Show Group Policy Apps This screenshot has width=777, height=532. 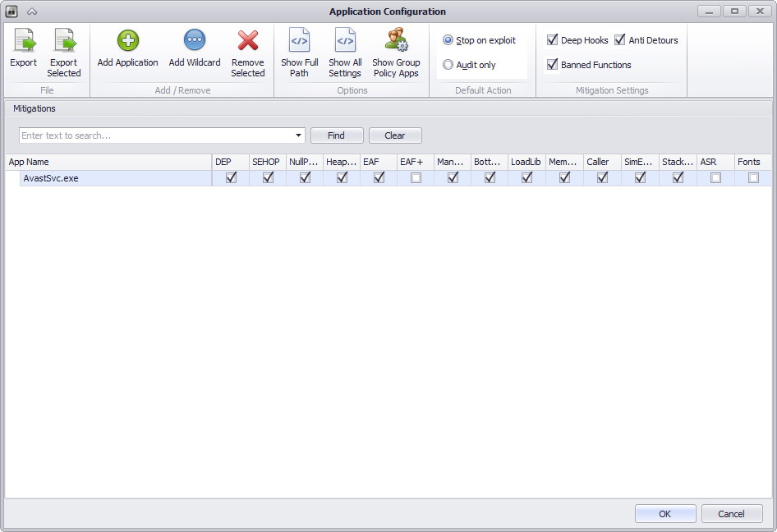click(x=396, y=41)
